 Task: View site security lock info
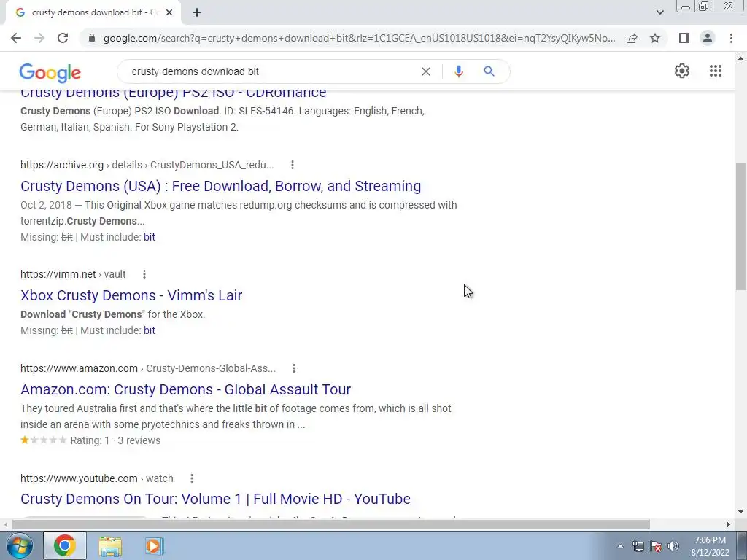[92, 38]
